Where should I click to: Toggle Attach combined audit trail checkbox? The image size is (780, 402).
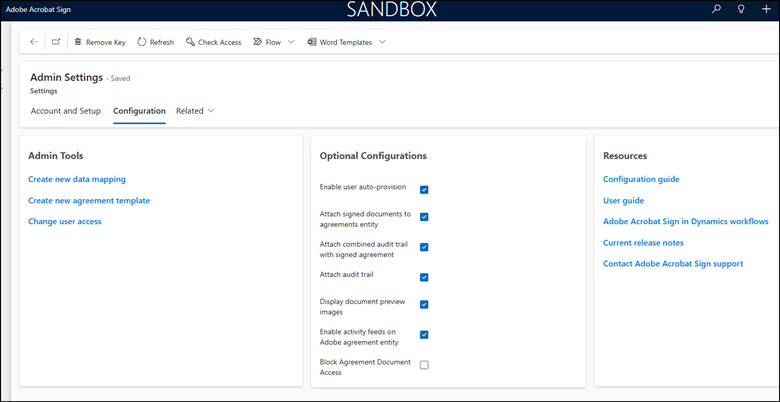pos(424,247)
